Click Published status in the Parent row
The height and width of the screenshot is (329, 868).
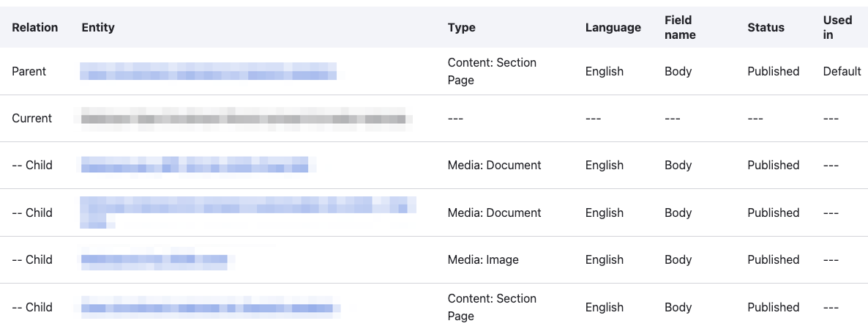pos(773,71)
